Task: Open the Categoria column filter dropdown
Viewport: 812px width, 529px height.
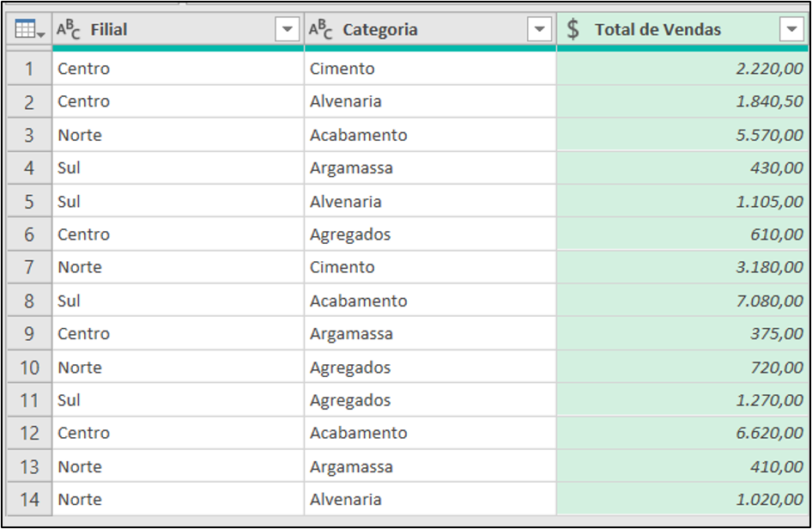Action: point(539,29)
